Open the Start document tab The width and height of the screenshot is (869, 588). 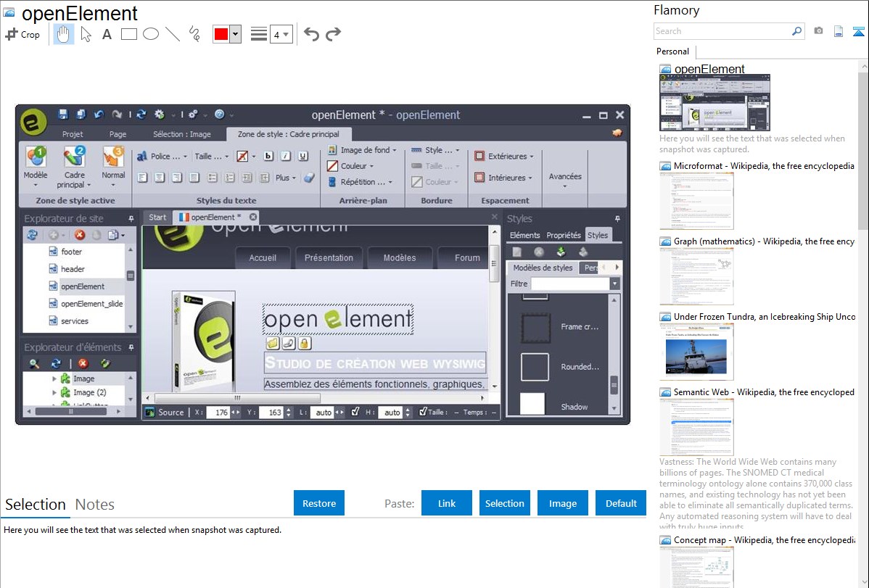coord(157,218)
